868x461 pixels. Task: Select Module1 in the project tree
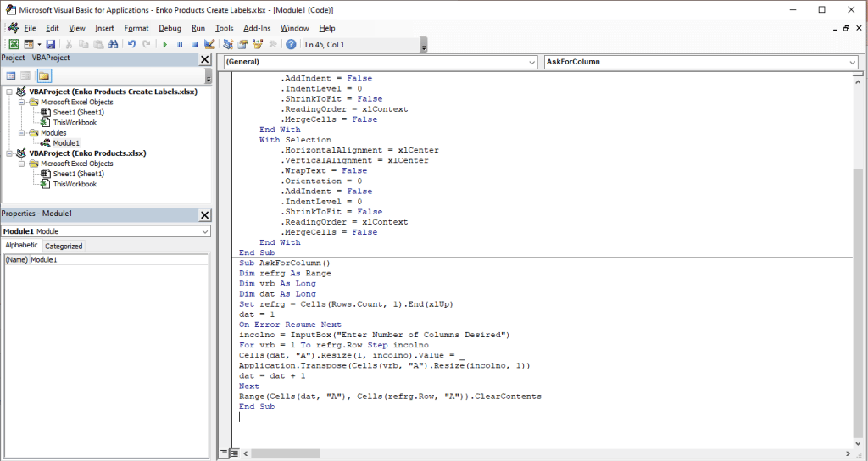coord(66,142)
